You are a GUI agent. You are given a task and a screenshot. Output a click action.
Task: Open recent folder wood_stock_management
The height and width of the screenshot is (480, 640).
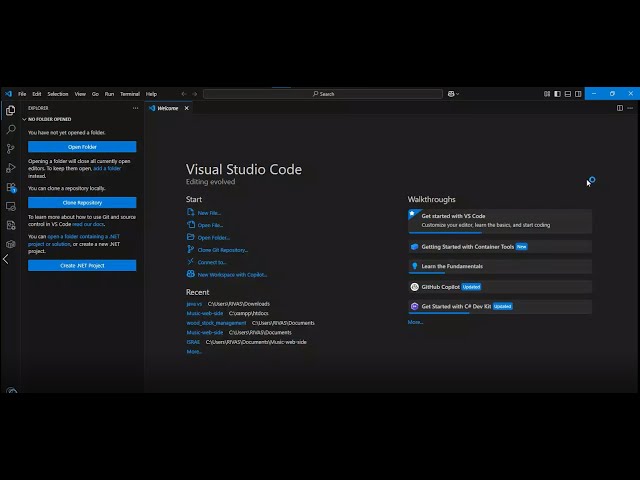click(x=216, y=323)
